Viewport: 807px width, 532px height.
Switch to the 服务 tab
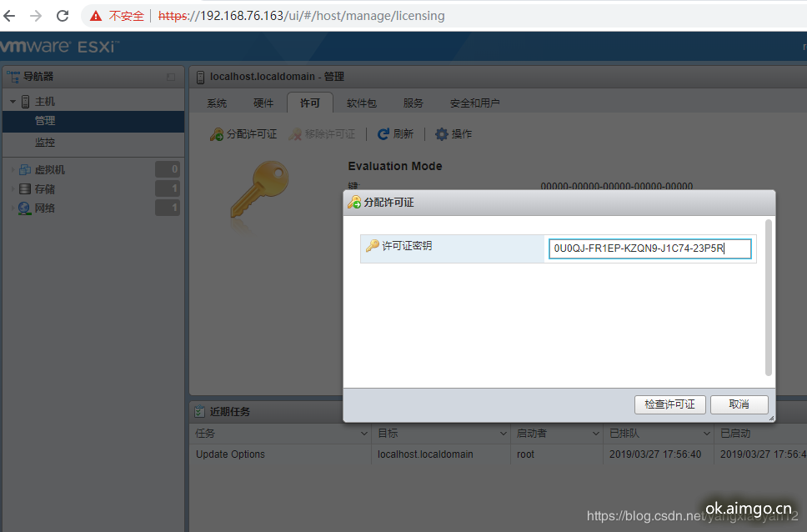[x=413, y=103]
